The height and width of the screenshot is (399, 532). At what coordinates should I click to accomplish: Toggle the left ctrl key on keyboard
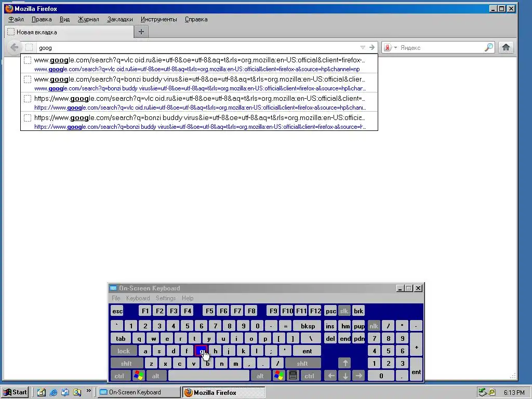tap(119, 376)
